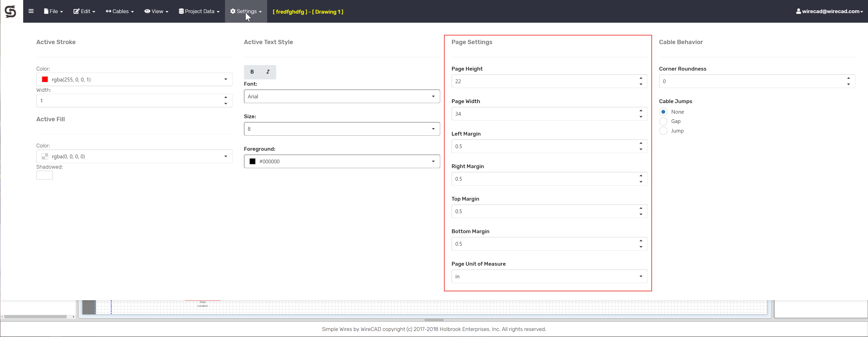
Task: Click into the Left Margin field
Action: pos(549,146)
